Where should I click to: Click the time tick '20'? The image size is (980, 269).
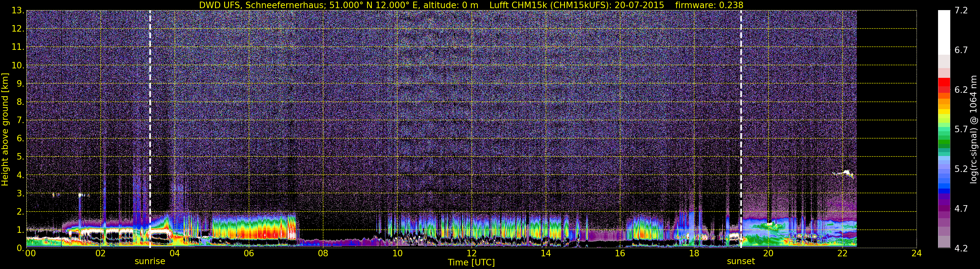click(768, 254)
